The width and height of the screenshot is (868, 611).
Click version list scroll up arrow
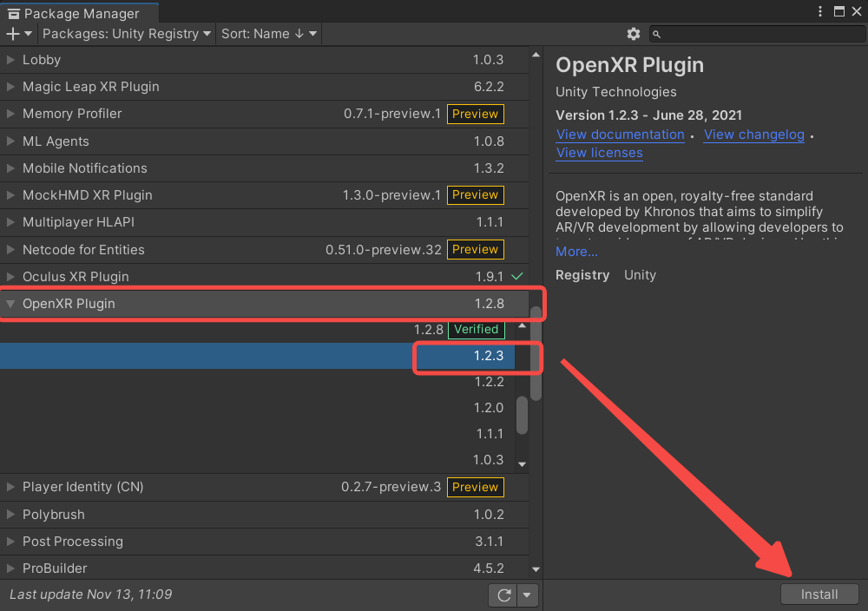click(522, 325)
